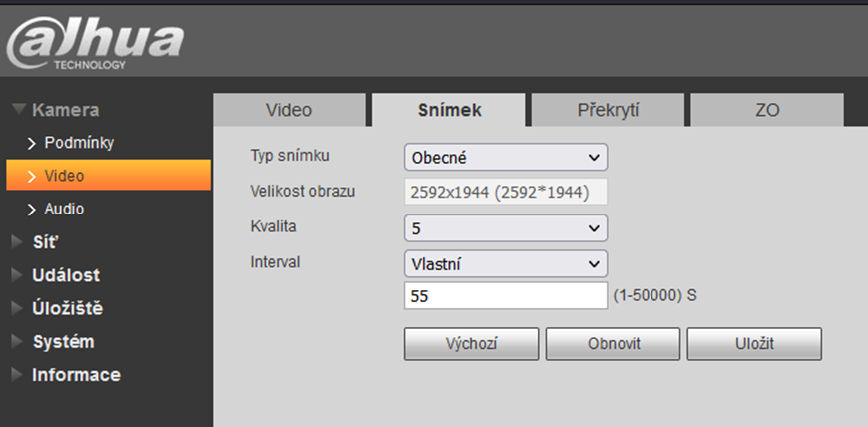This screenshot has width=868, height=427.
Task: Click the interval seconds input field
Action: pos(506,296)
